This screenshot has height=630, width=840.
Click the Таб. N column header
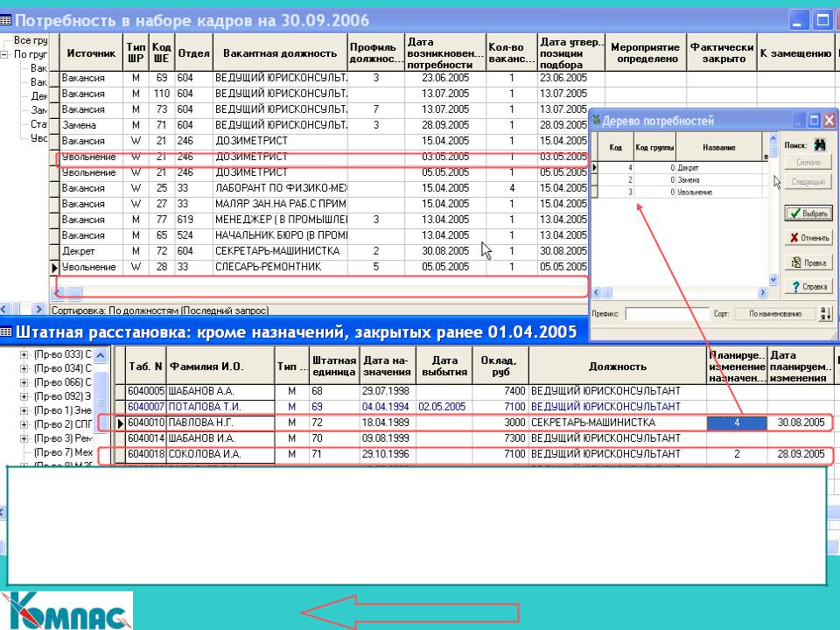click(x=146, y=367)
